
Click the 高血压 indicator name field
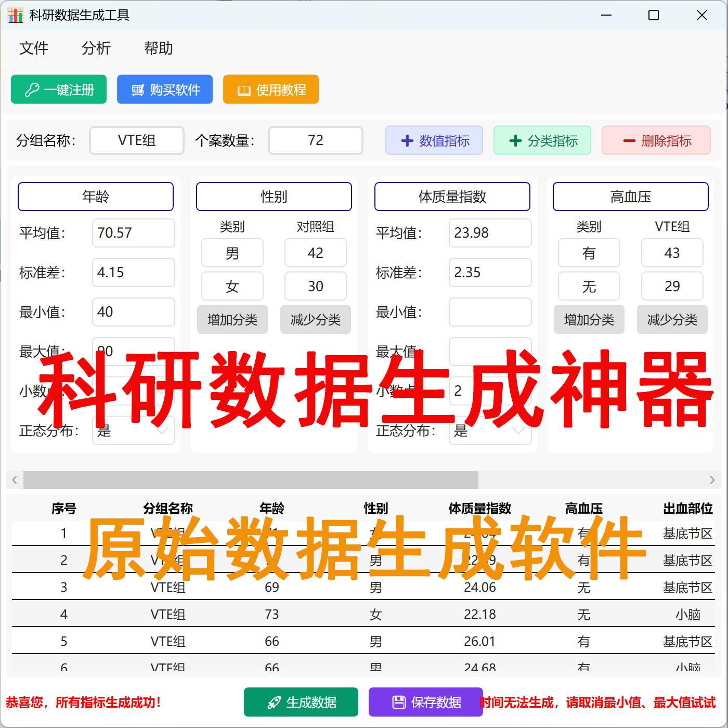(x=631, y=197)
